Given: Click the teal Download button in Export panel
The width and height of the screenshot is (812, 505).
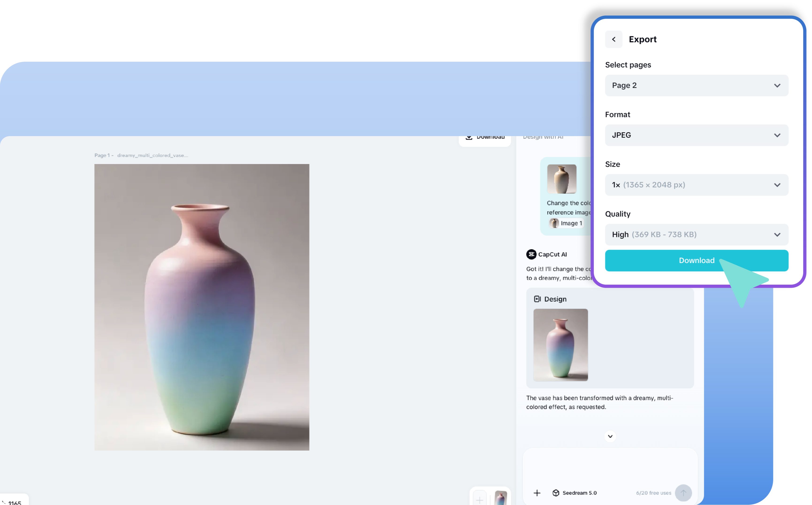Looking at the screenshot, I should pos(697,260).
